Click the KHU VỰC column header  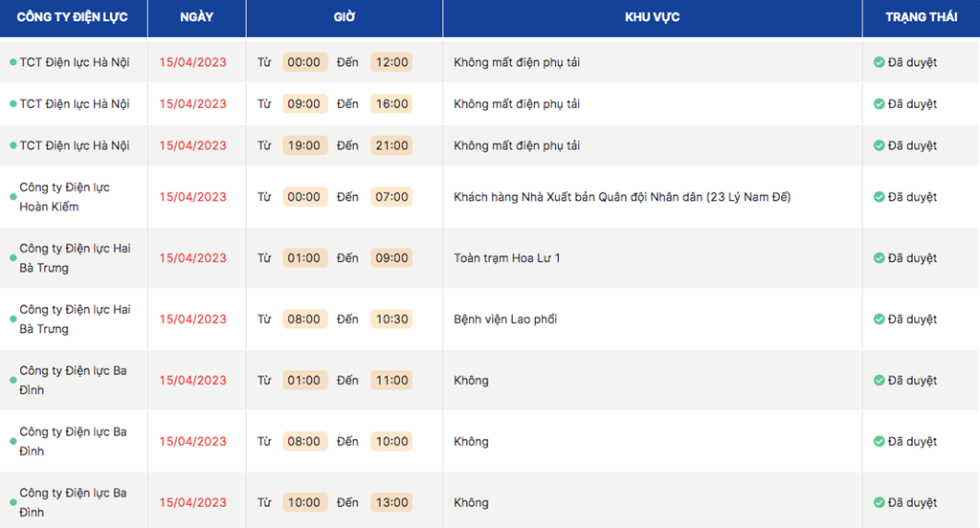[652, 17]
